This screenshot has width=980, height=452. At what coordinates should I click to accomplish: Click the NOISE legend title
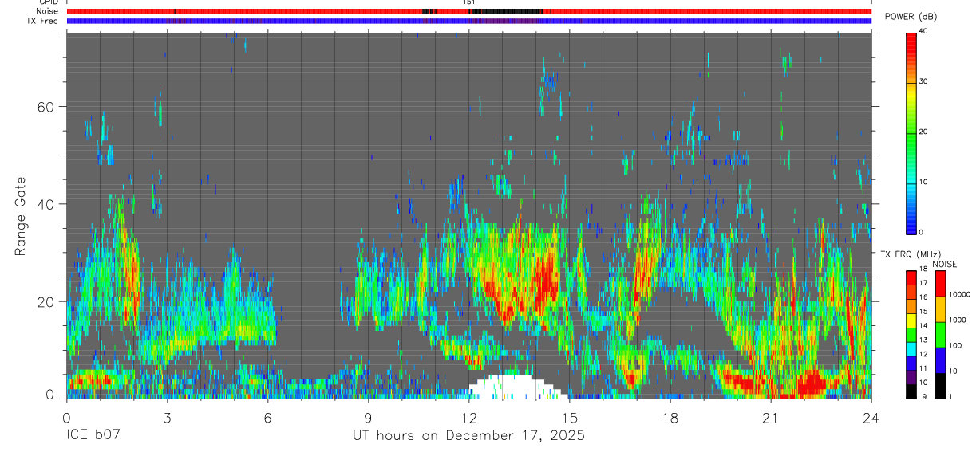point(944,264)
